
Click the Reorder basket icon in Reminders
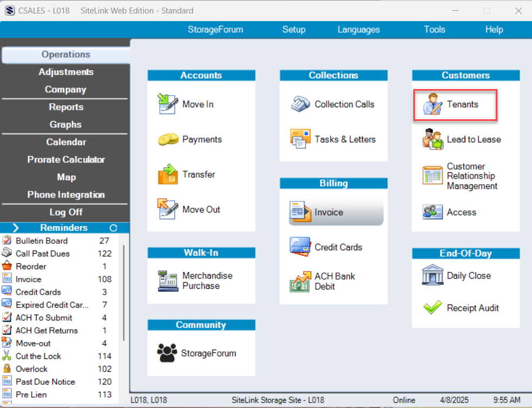(x=7, y=266)
